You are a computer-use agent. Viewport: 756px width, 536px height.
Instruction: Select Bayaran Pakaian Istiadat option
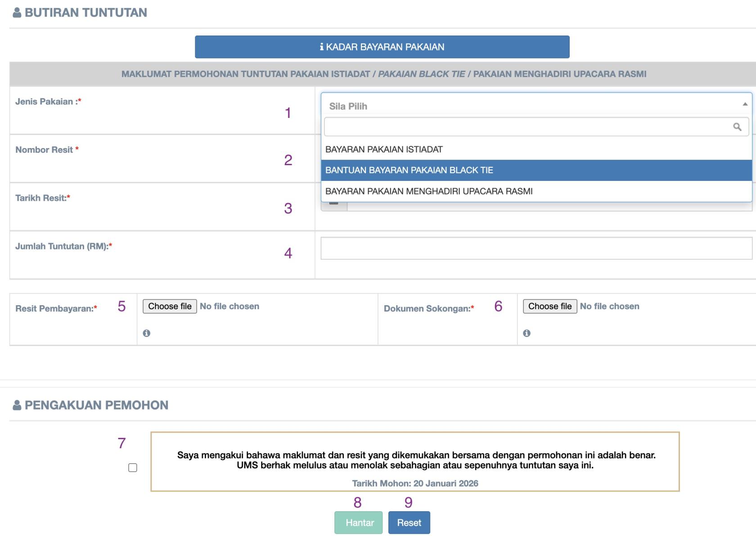point(384,149)
